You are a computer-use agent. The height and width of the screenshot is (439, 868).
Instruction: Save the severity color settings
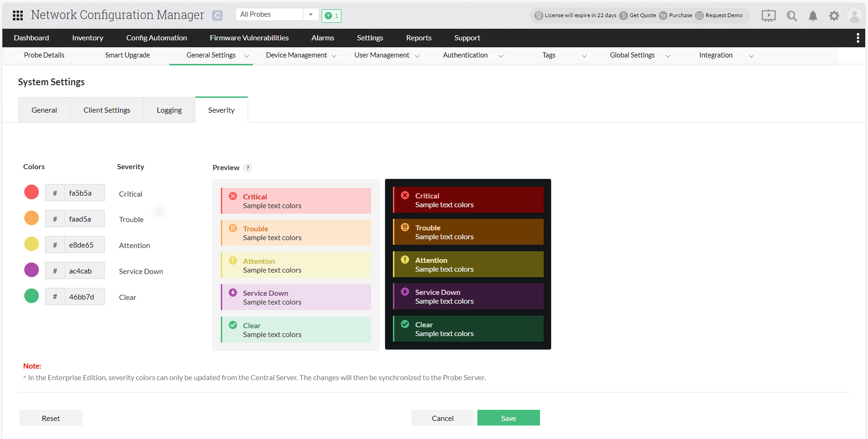pos(508,418)
